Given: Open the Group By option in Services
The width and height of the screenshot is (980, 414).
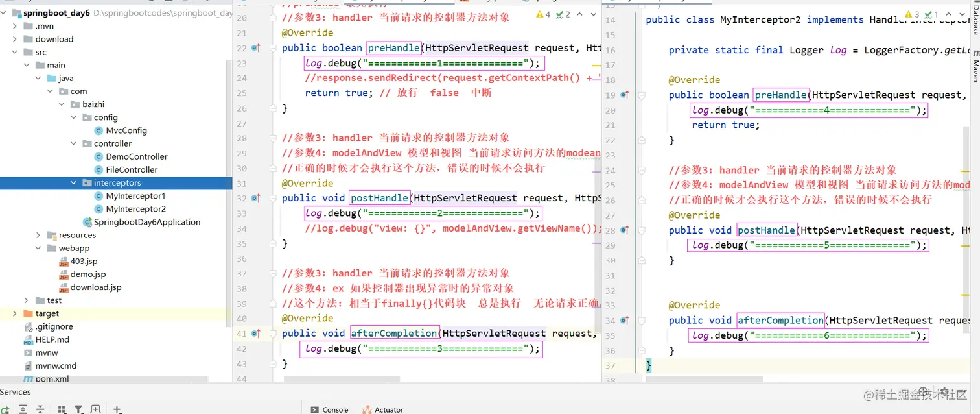Looking at the screenshot, I should coord(62,409).
